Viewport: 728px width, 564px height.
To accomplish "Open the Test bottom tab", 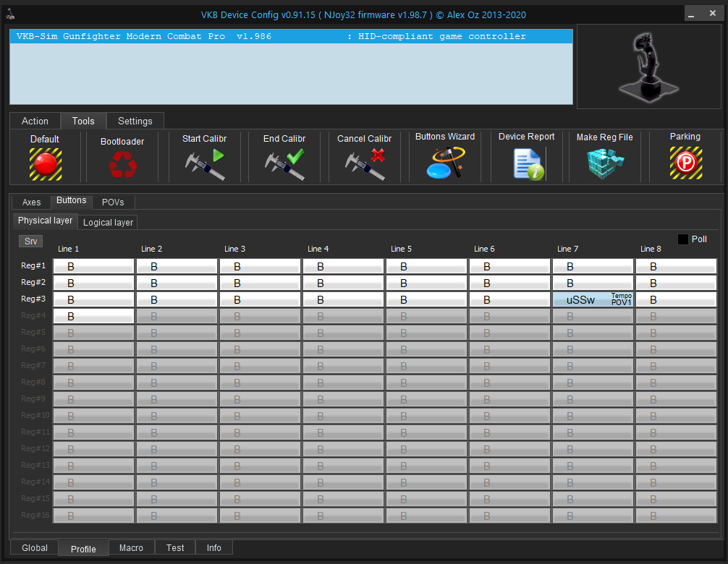I will pos(175,548).
